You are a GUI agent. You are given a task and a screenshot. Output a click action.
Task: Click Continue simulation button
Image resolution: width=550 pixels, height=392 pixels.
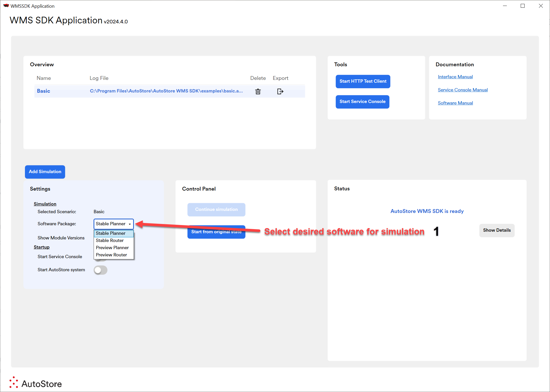tap(216, 210)
